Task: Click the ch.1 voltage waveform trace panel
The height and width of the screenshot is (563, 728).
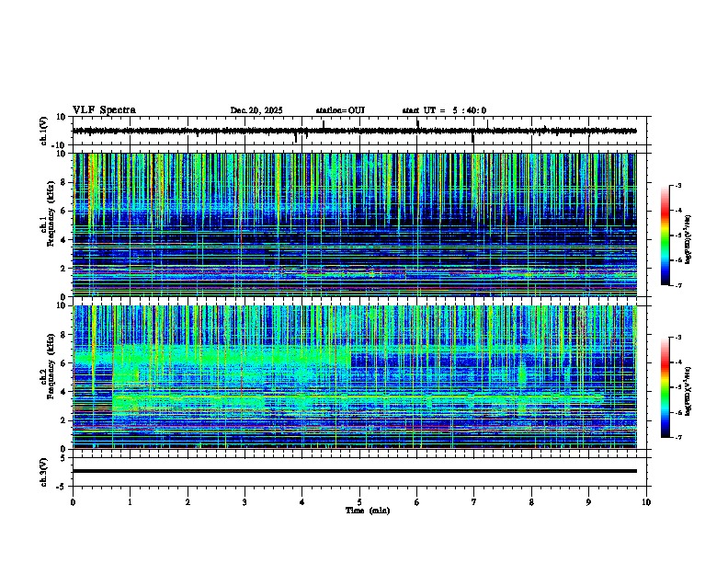Action: pyautogui.click(x=361, y=131)
